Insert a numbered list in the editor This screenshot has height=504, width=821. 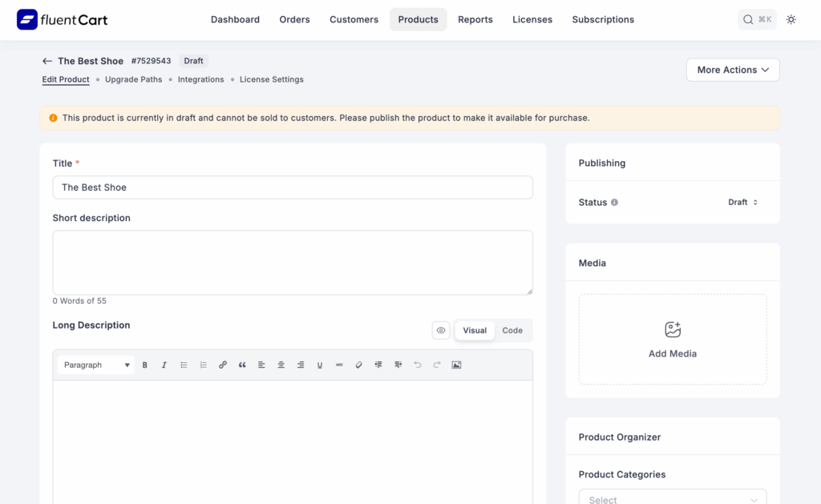tap(203, 365)
